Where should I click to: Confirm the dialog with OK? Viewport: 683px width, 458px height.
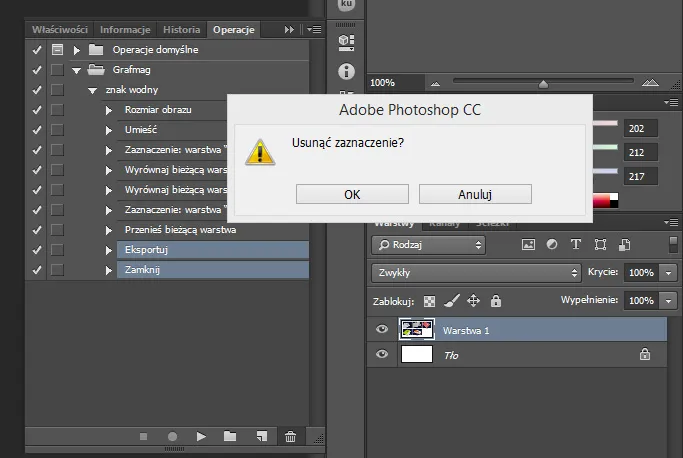(x=352, y=194)
